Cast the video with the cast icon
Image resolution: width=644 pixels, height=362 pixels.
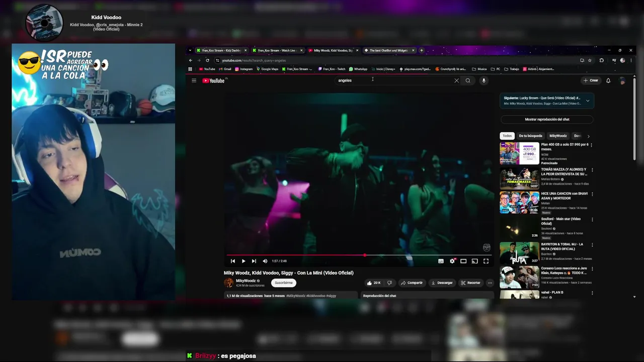pos(474,261)
